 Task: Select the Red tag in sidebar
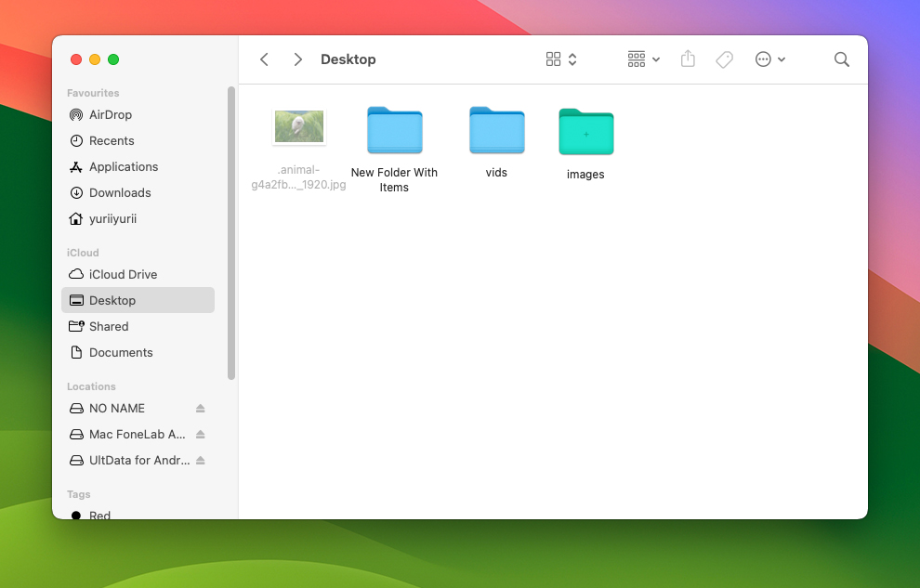138,515
